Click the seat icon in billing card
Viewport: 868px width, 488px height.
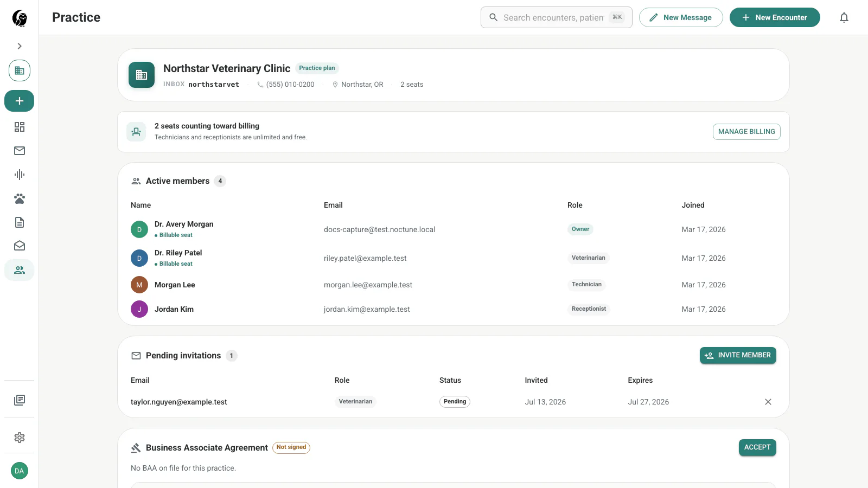coord(136,132)
